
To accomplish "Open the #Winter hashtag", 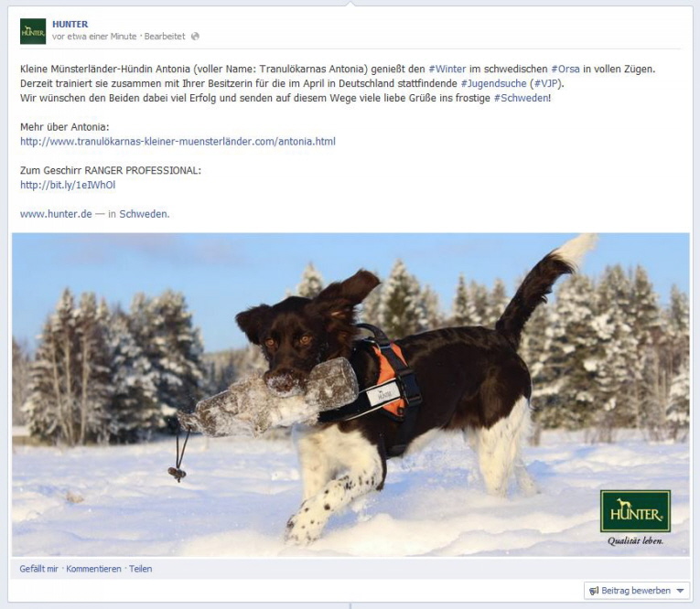I will tap(447, 69).
